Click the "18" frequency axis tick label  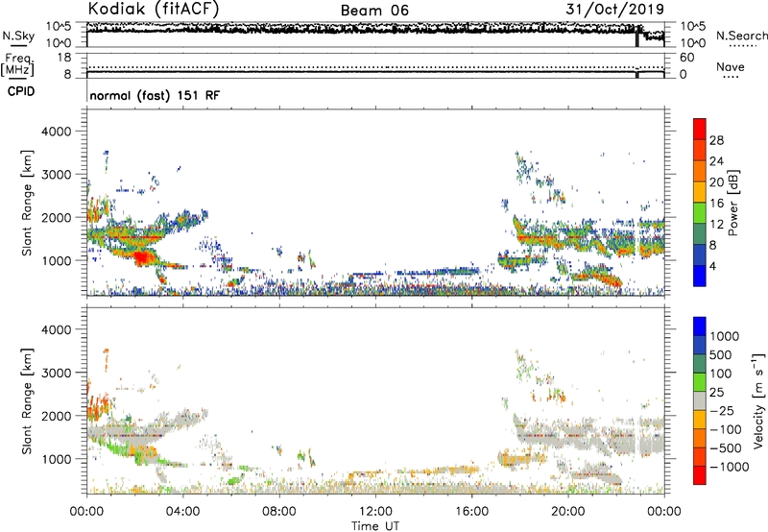[64, 58]
